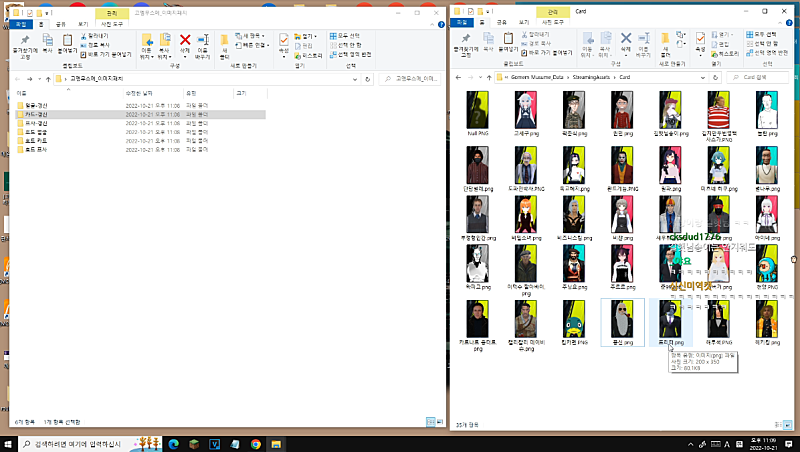Select 히키킹.png file in Card window
Image resolution: width=800 pixels, height=452 pixels.
767,322
